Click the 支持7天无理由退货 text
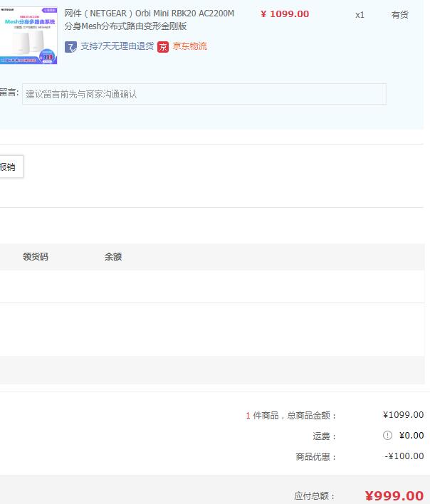 click(x=117, y=46)
